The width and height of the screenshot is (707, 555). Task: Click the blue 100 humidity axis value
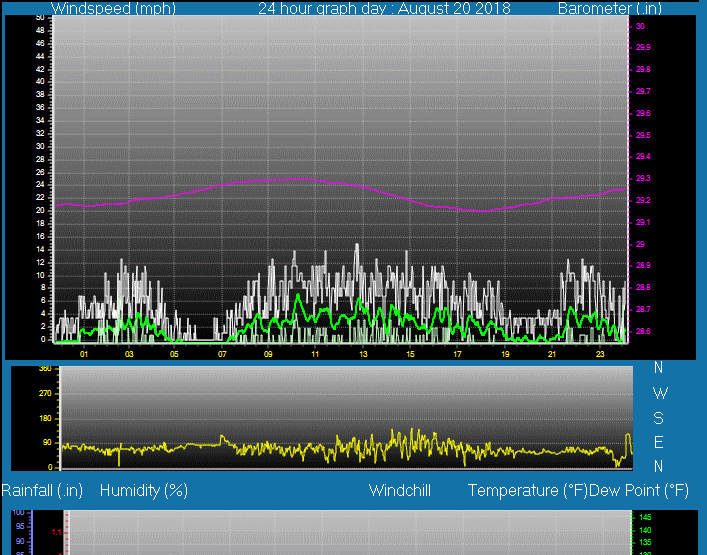(18, 513)
